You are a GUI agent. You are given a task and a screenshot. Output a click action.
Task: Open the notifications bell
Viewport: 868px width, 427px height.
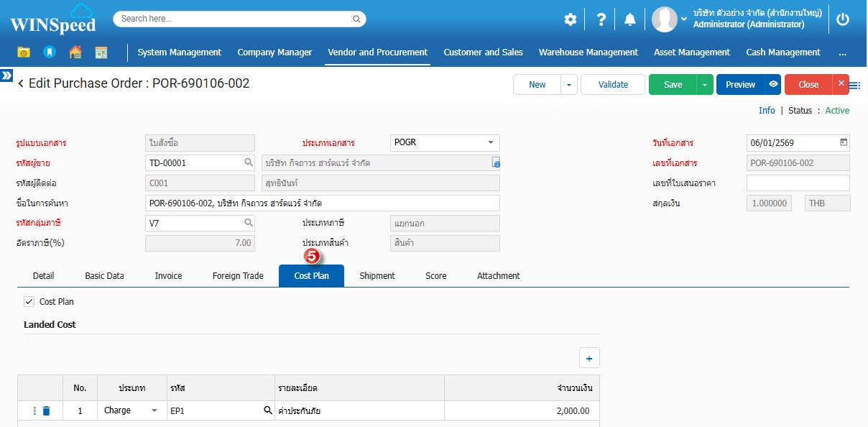tap(630, 19)
